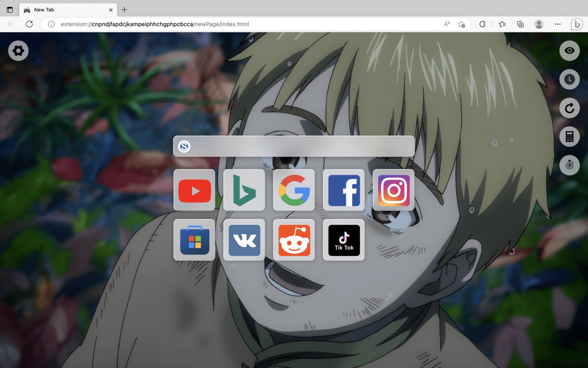Open the Google shortcut tile
Viewport: 588px width, 368px height.
294,190
